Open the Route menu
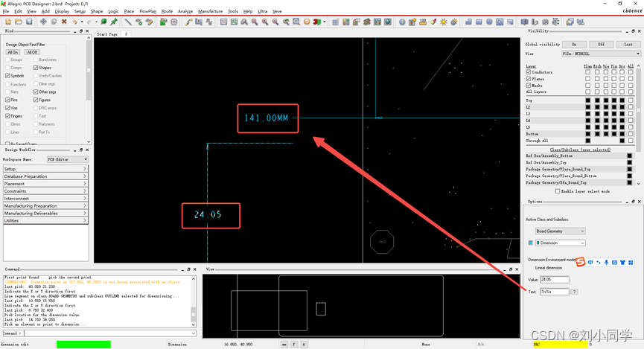Screen dimensions: 644x349 [167, 12]
